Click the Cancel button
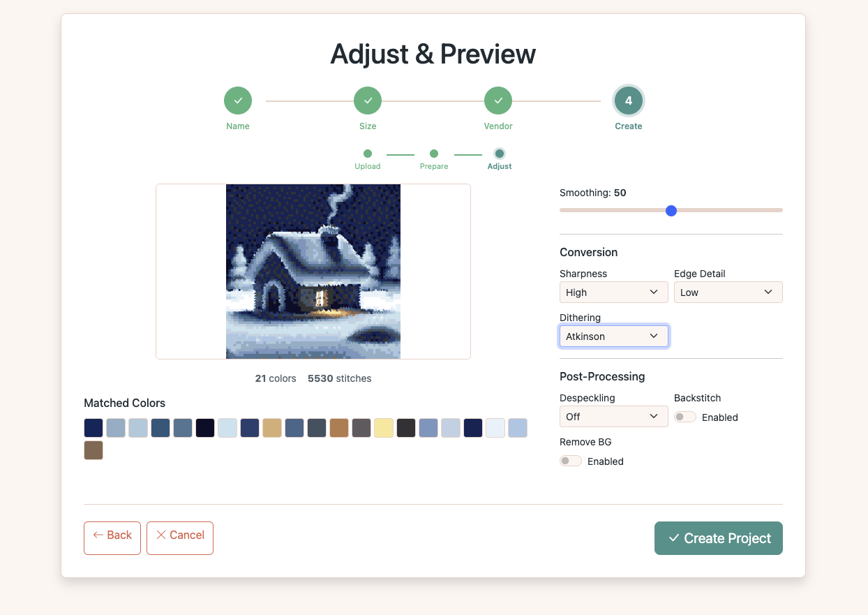The width and height of the screenshot is (868, 615). point(179,536)
